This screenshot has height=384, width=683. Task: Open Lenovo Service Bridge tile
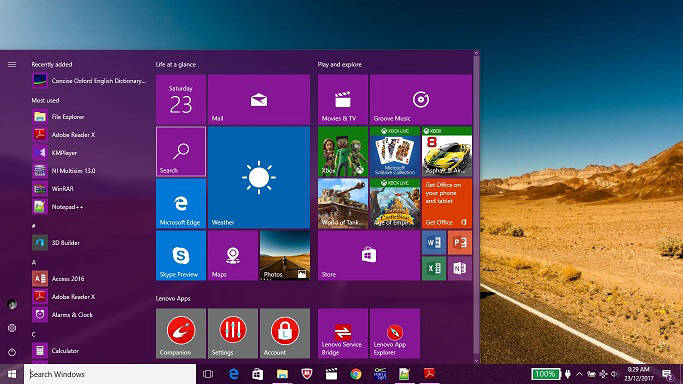343,333
